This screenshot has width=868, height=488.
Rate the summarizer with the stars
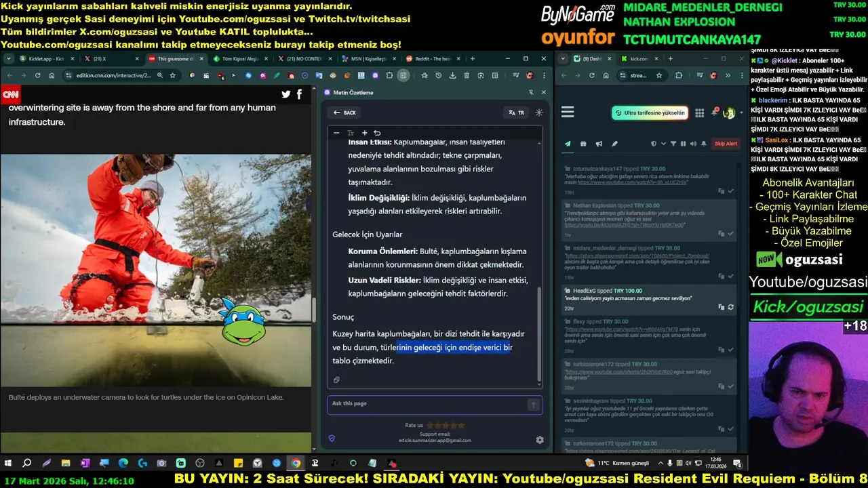coord(446,426)
